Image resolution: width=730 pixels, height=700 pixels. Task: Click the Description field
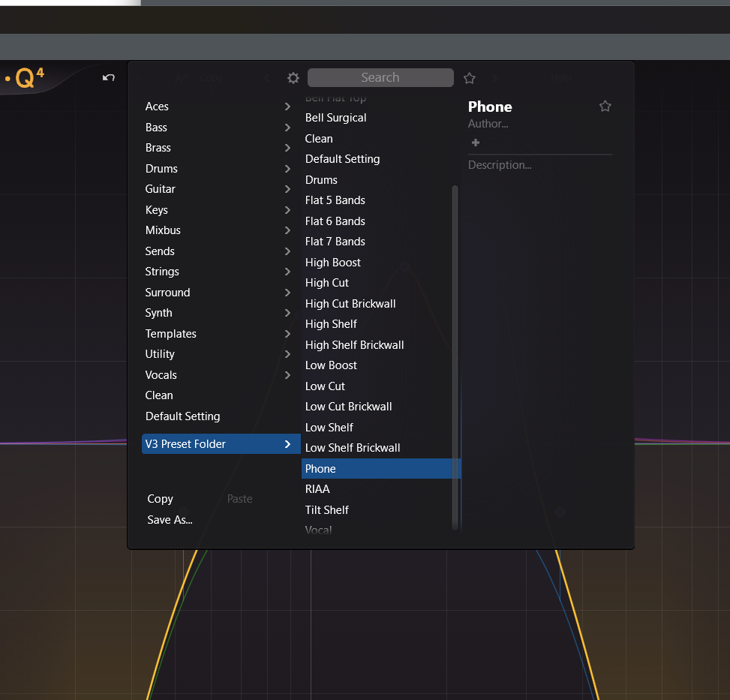500,165
